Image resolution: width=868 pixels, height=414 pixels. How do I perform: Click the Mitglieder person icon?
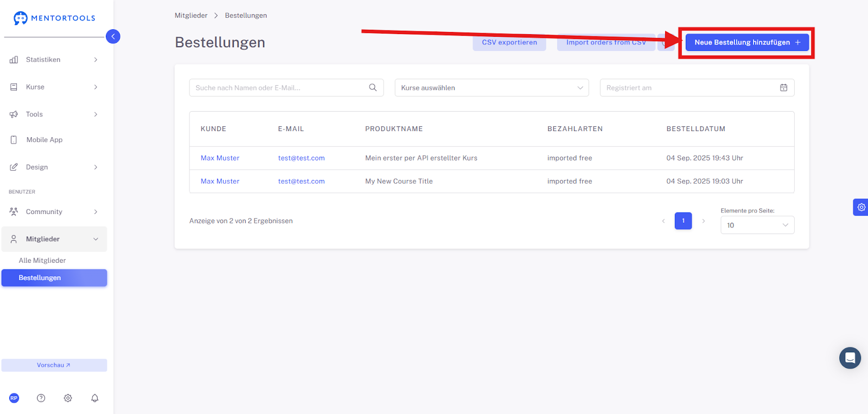point(14,239)
